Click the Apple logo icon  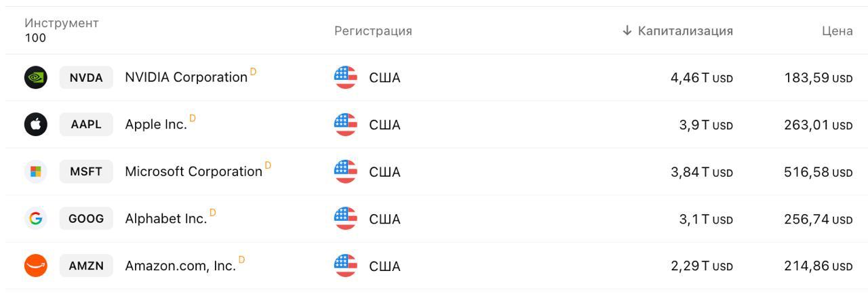click(x=36, y=125)
